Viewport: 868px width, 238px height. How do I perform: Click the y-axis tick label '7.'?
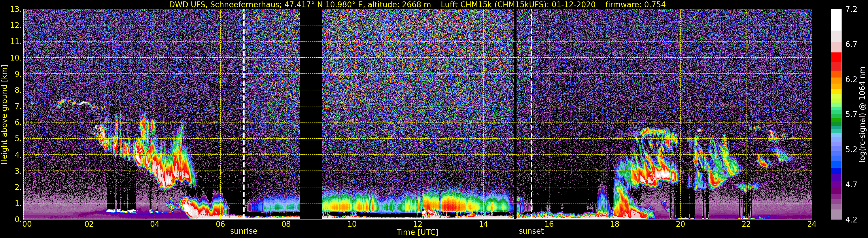[x=18, y=106]
